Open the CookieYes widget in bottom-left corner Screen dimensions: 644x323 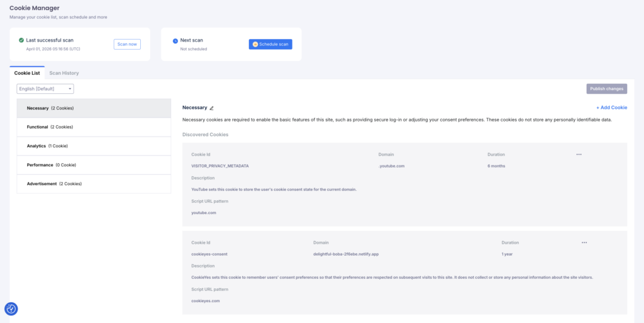(x=11, y=309)
